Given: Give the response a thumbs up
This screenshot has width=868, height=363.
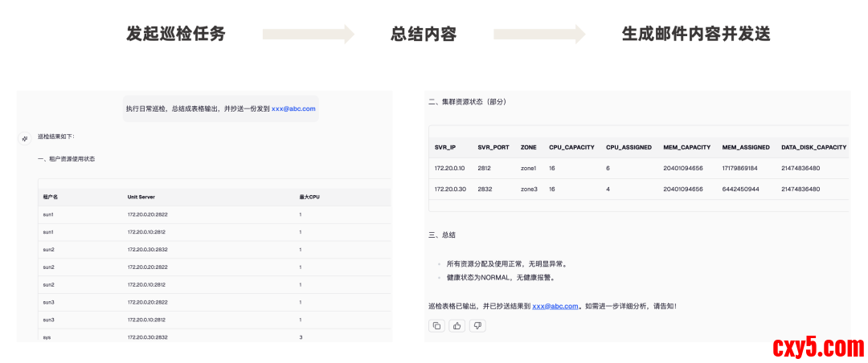Looking at the screenshot, I should tap(457, 325).
